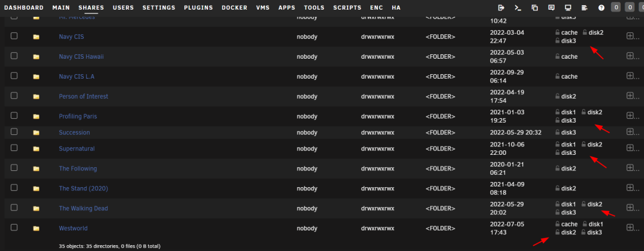The height and width of the screenshot is (251, 644).
Task: Click the plus action icon for The Stand (2020)
Action: [x=630, y=188]
